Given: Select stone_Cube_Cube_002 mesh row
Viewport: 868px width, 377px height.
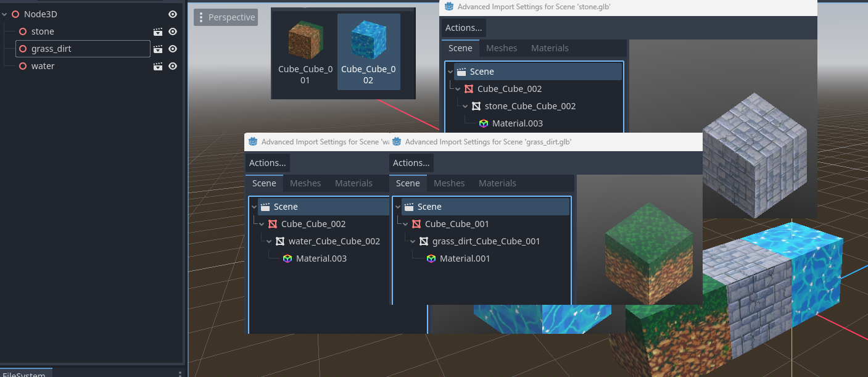Looking at the screenshot, I should [x=530, y=106].
